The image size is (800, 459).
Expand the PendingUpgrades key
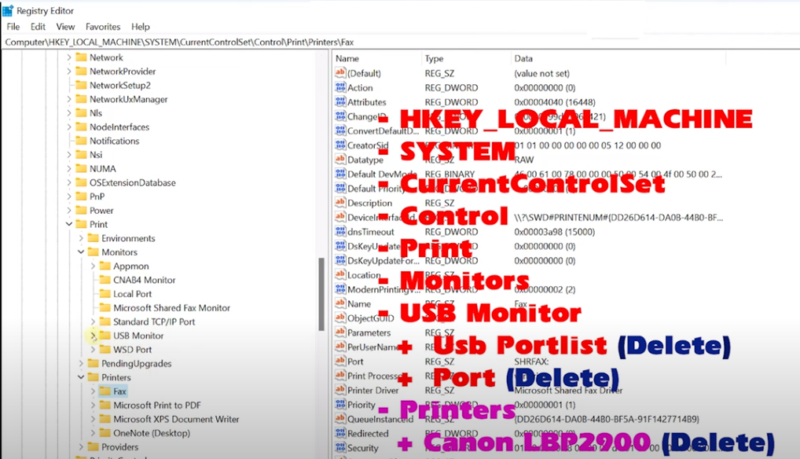[81, 363]
